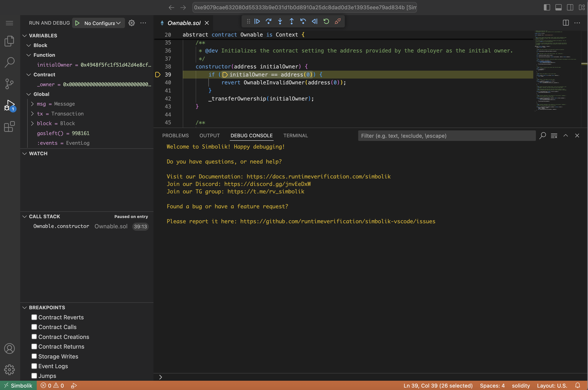This screenshot has width=588, height=390.
Task: Toggle the primary side bar layout icon
Action: (547, 7)
